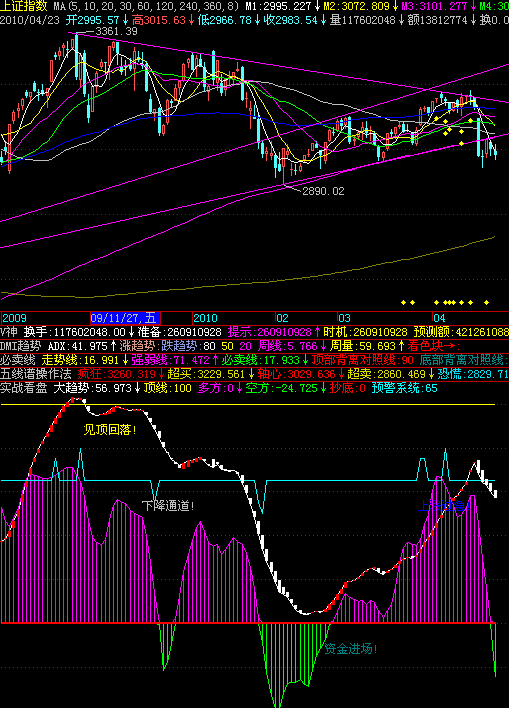Viewport: 509px width, 708px height.
Task: Click the 资金进场! annotation text
Action: tap(351, 649)
